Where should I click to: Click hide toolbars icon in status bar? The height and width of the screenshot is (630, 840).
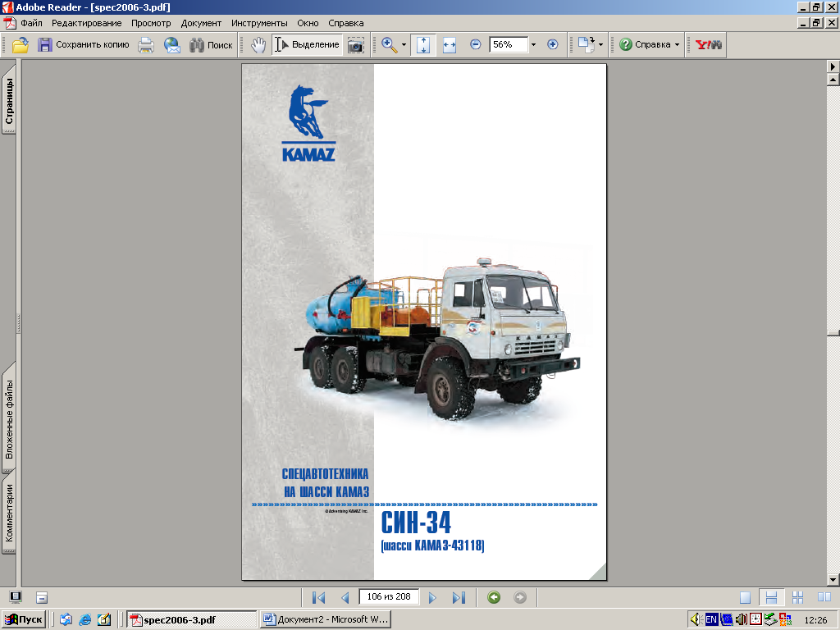point(42,597)
